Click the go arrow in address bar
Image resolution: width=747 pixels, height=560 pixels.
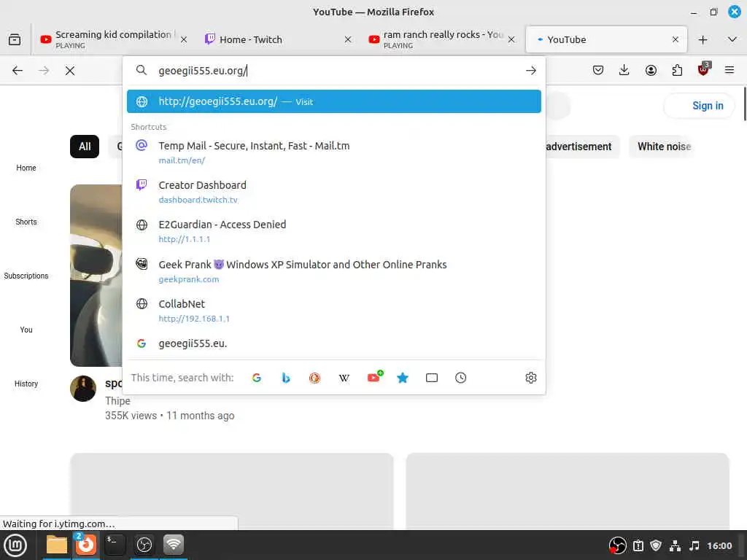[531, 71]
